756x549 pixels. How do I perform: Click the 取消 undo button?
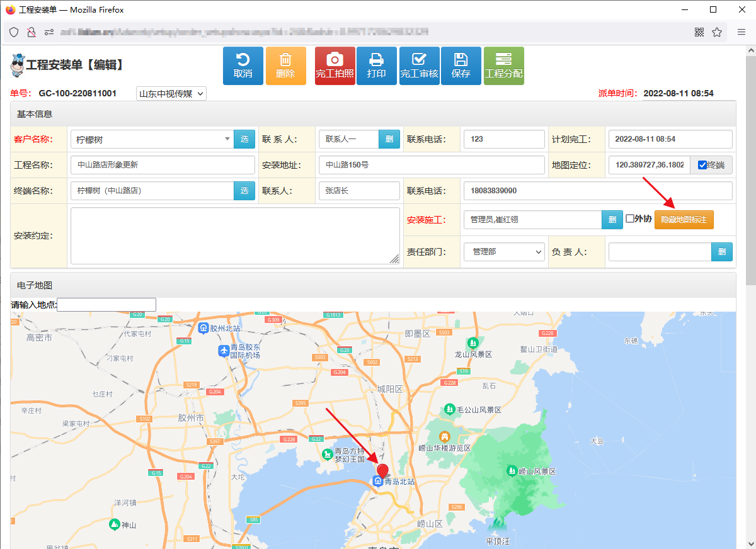point(243,65)
